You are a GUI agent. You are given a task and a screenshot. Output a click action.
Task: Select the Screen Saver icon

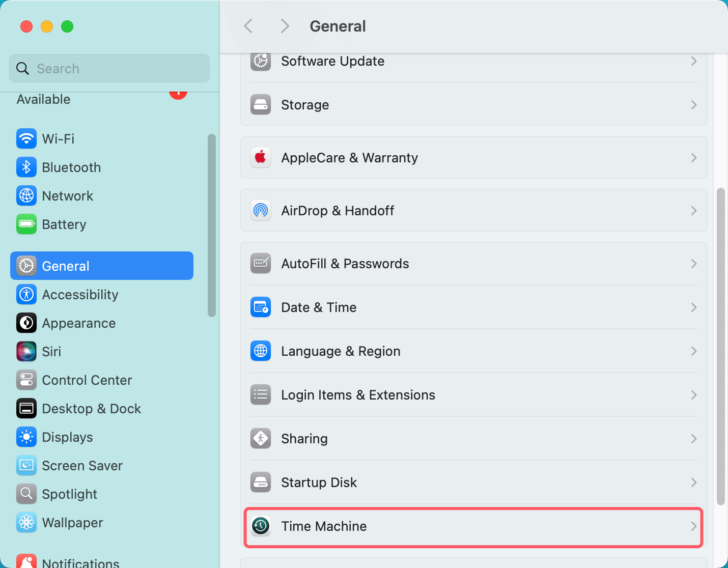tap(26, 465)
